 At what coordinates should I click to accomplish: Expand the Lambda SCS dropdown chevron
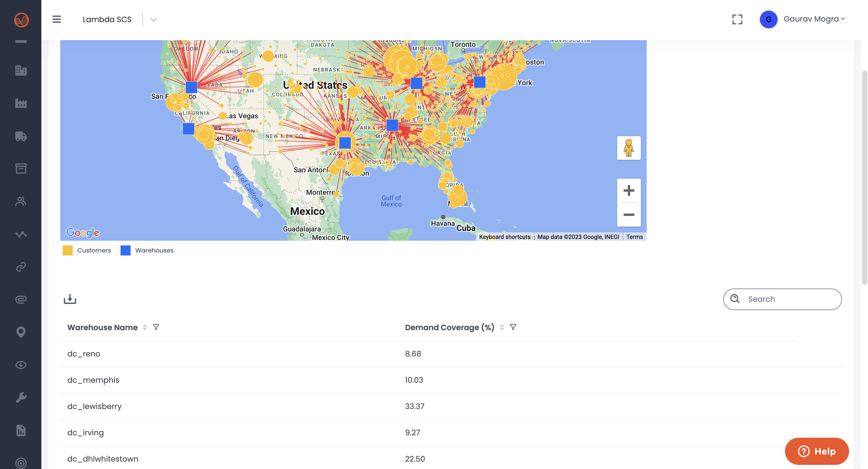pos(153,19)
